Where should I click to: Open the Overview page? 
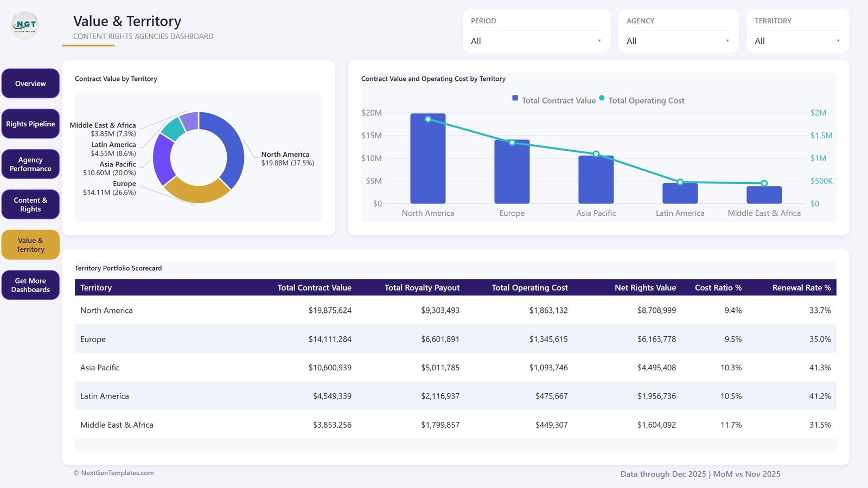[x=30, y=84]
